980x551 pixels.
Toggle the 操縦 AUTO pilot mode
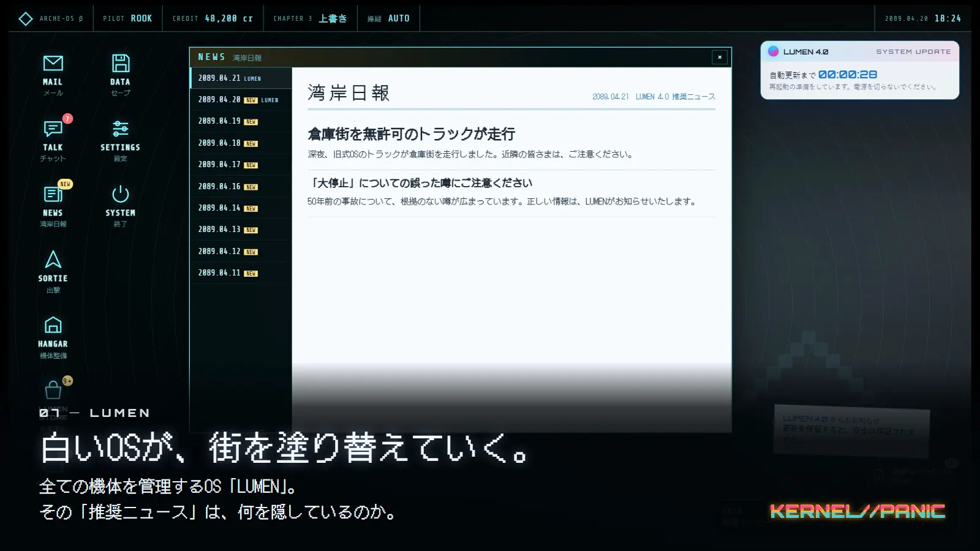point(388,18)
